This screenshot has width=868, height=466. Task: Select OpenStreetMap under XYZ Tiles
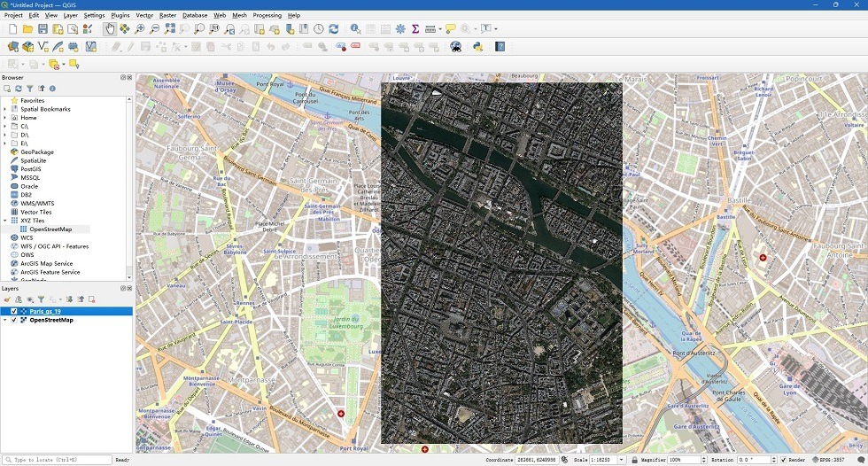click(x=50, y=229)
